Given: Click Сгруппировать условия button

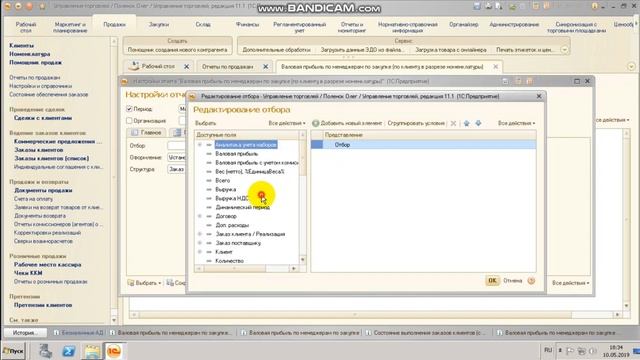Looking at the screenshot, I should [416, 123].
